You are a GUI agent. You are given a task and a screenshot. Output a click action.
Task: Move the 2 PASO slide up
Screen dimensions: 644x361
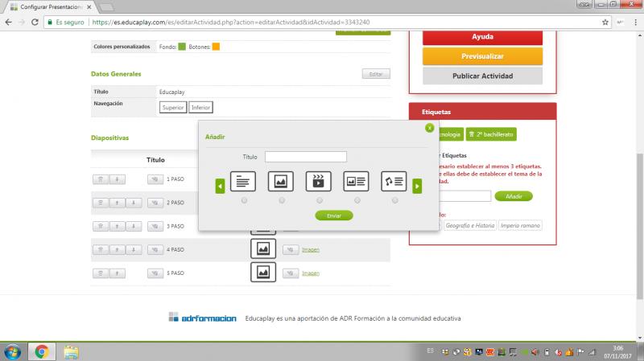[x=117, y=203]
